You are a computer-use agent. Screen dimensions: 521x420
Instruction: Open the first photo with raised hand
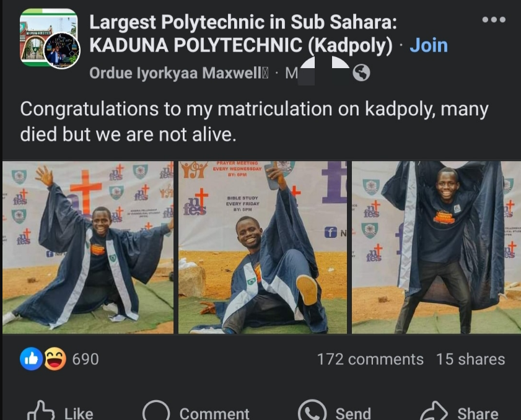88,247
